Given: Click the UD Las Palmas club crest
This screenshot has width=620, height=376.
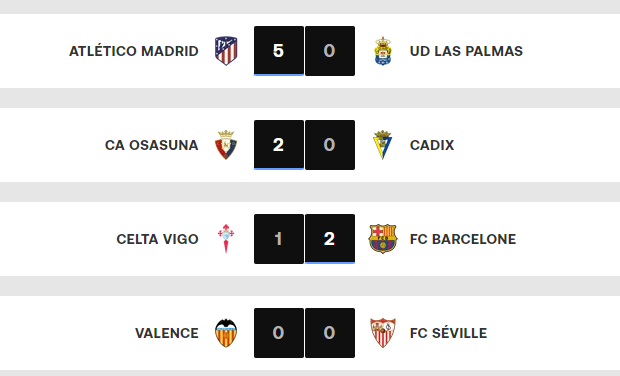Looking at the screenshot, I should tap(383, 51).
